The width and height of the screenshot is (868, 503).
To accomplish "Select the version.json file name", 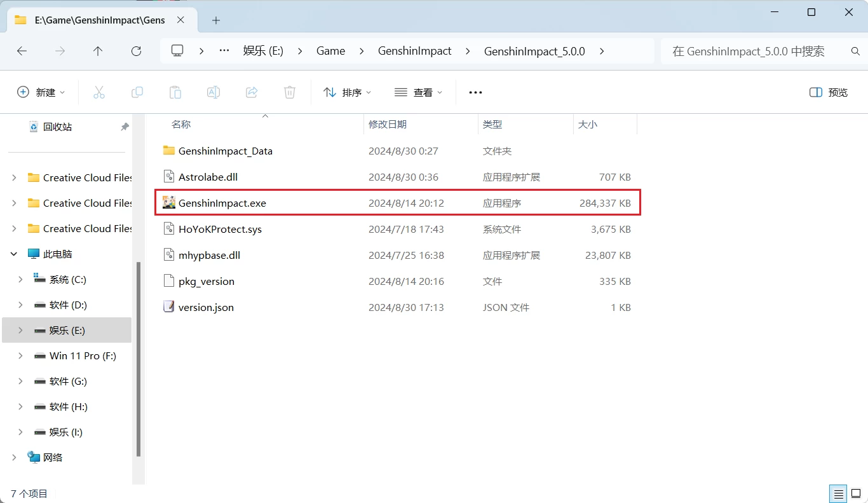I will click(206, 308).
